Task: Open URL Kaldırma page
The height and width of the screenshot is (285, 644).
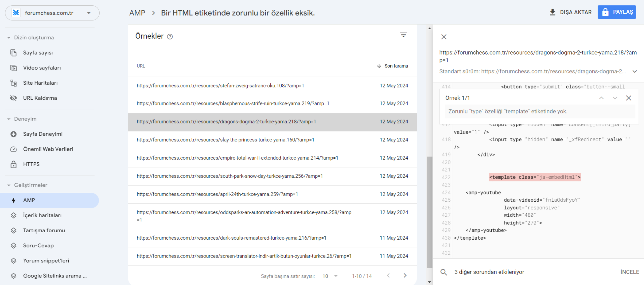Action: click(x=50, y=98)
